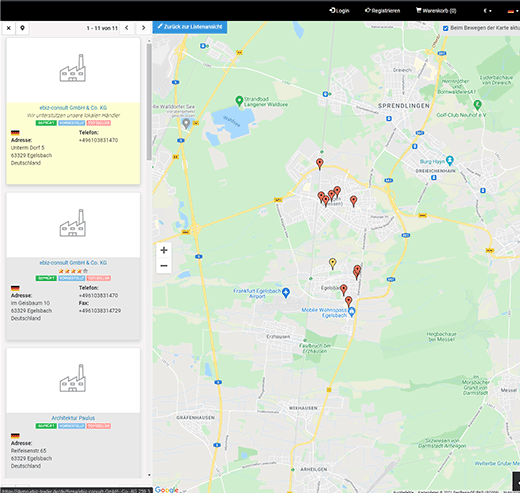
Task: Click the Strandbad Langener Waldsee green pin
Action: (x=239, y=101)
